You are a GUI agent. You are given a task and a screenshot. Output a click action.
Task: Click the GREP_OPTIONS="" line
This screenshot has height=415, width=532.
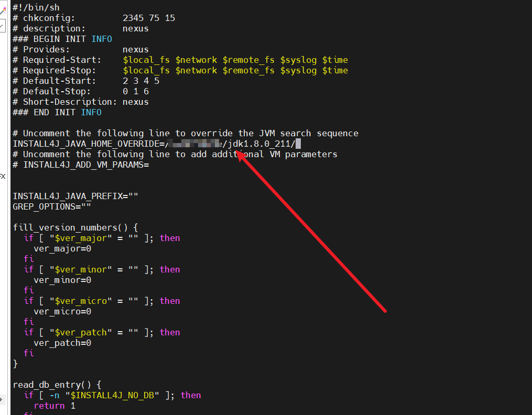pos(52,206)
